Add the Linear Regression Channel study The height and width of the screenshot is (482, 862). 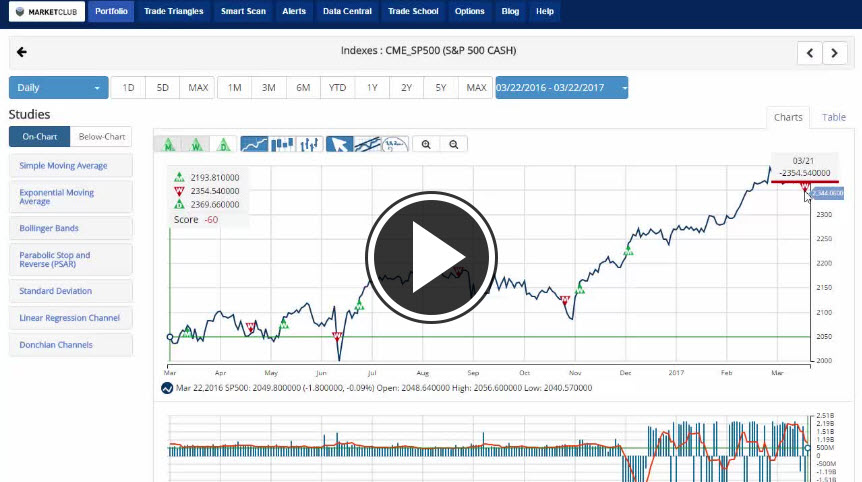tap(70, 318)
